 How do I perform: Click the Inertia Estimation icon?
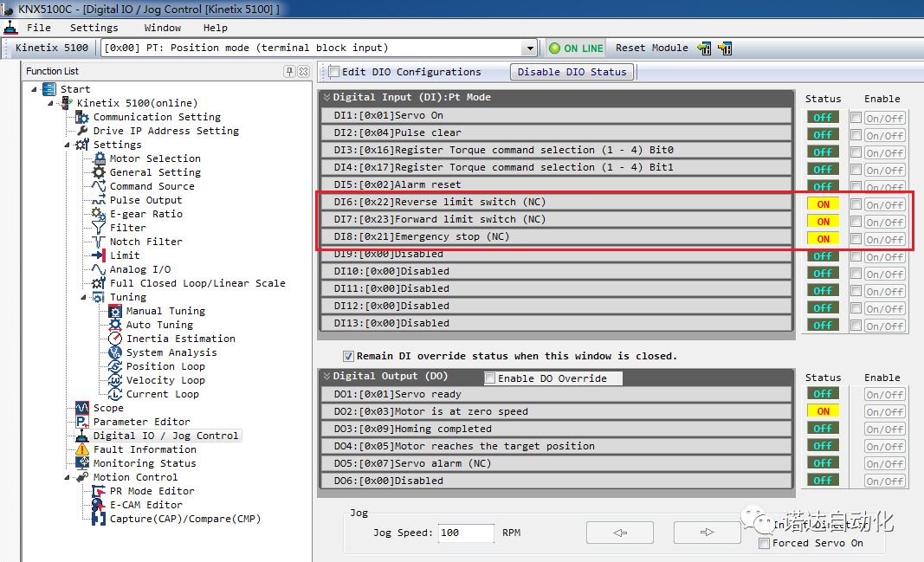tap(115, 338)
